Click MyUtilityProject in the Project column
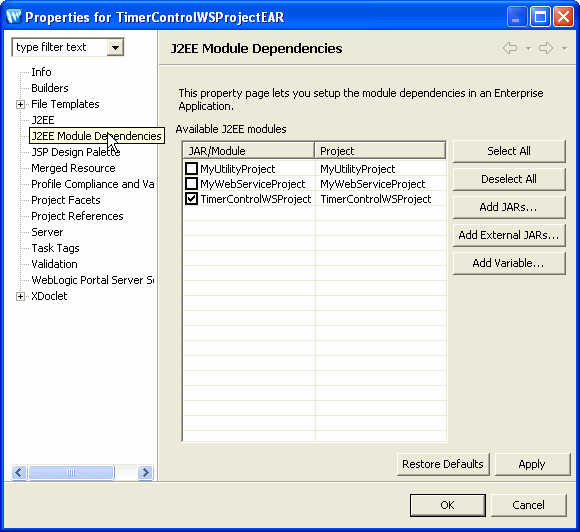The width and height of the screenshot is (580, 532). pyautogui.click(x=358, y=169)
